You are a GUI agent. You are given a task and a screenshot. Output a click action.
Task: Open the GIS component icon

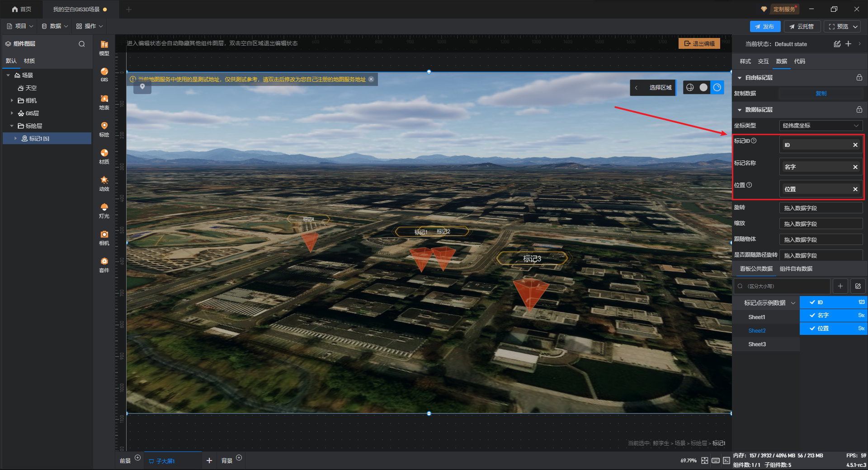coord(104,74)
